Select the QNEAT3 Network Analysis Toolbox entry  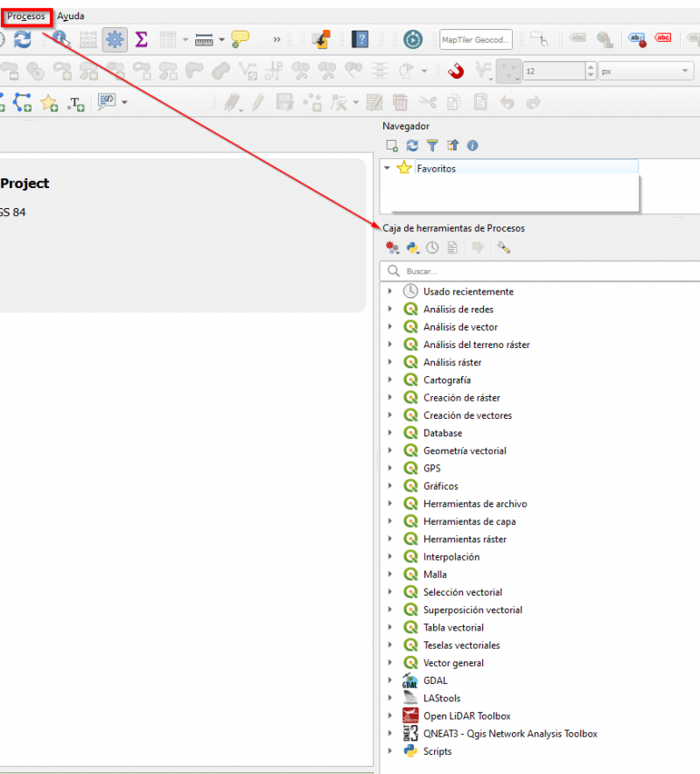[510, 733]
